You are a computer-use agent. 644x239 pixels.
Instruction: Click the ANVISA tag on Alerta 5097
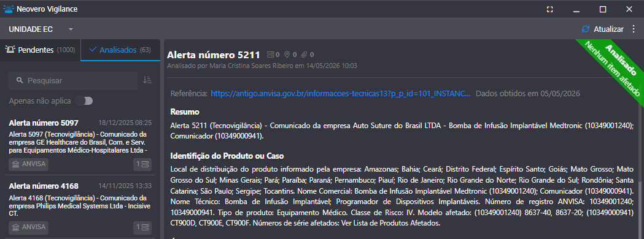point(28,164)
